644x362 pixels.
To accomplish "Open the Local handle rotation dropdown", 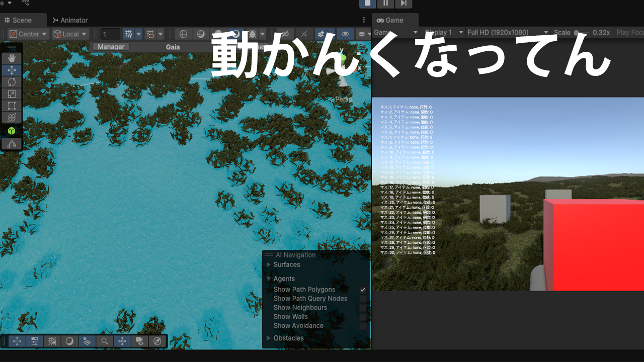I will (x=70, y=34).
